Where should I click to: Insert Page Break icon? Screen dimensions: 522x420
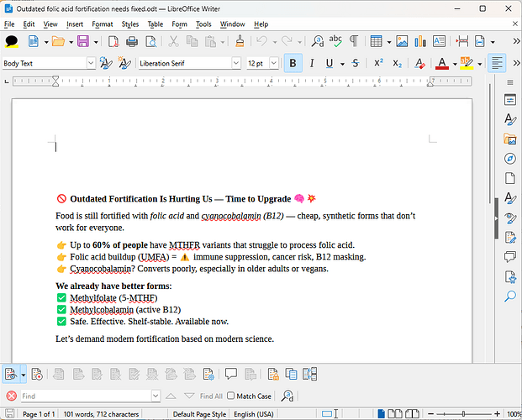pos(462,42)
